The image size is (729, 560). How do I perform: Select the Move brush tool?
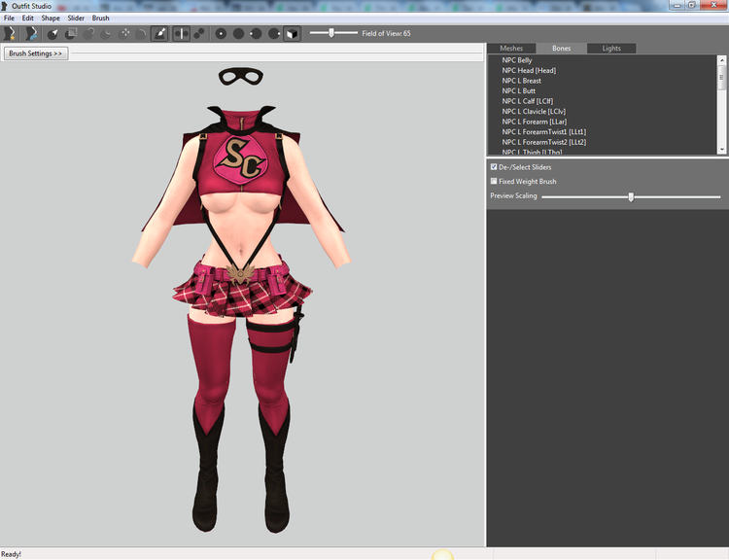tap(124, 33)
